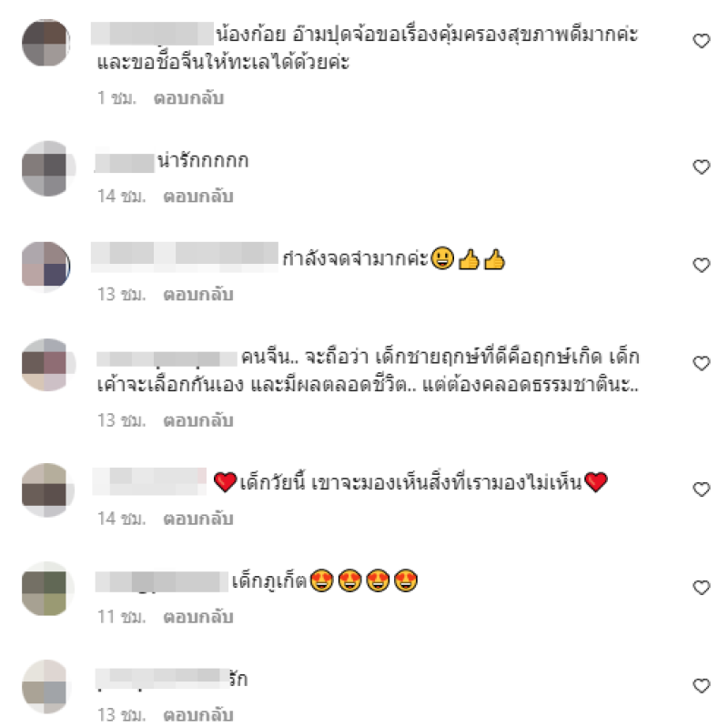
Task: Tap heart on the thumbs-up emoji comment
Action: tap(701, 265)
